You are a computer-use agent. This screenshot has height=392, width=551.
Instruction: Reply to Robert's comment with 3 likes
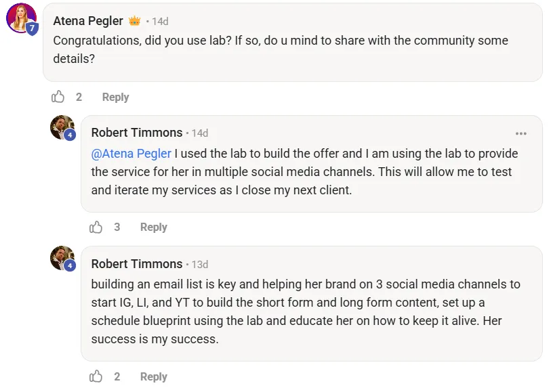click(153, 227)
